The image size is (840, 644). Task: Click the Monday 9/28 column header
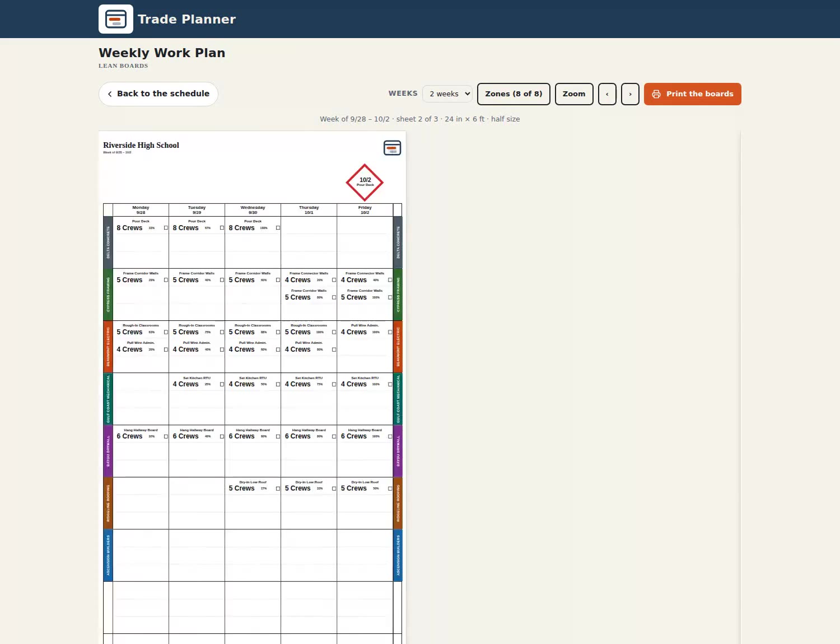(141, 210)
